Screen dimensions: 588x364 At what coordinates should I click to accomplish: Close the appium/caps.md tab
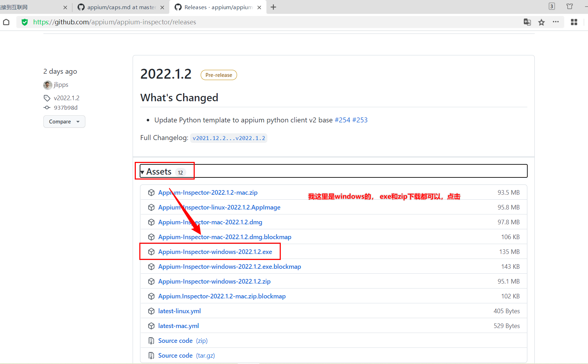pyautogui.click(x=162, y=7)
